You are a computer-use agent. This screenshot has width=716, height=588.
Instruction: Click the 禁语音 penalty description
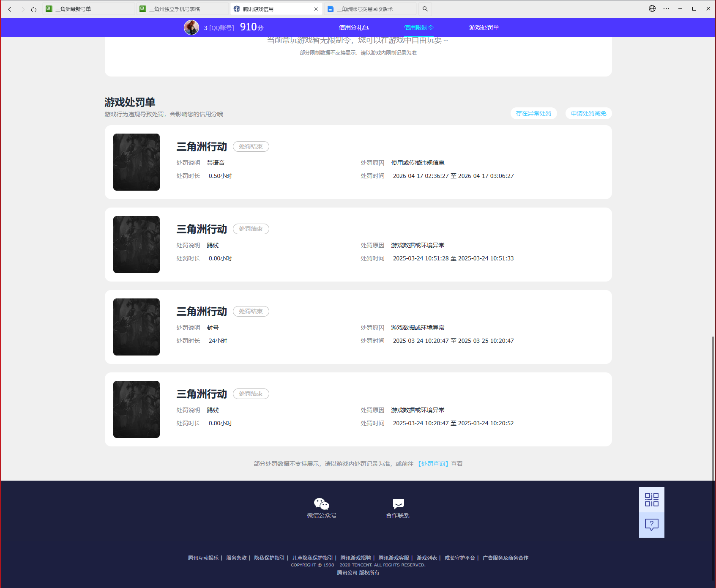216,163
